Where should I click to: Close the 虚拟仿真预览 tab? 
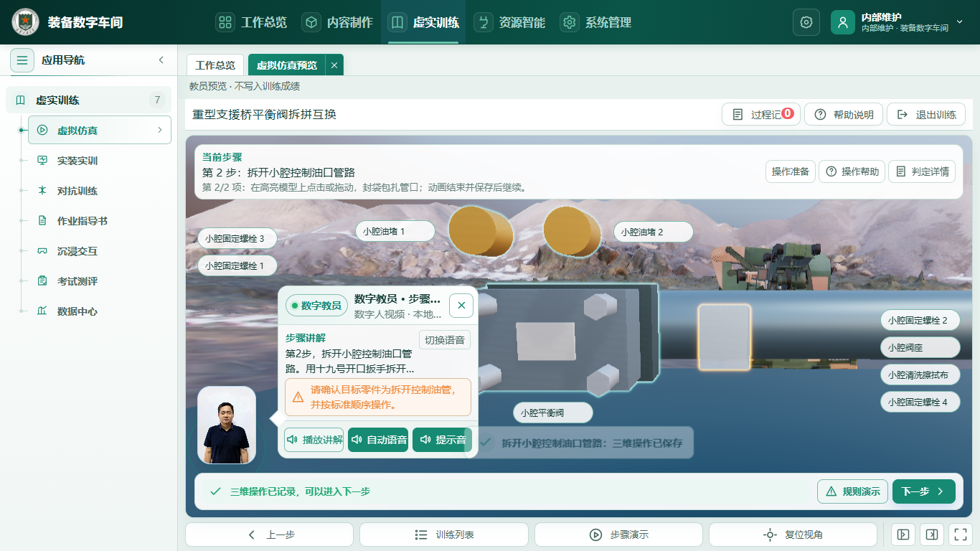coord(334,65)
